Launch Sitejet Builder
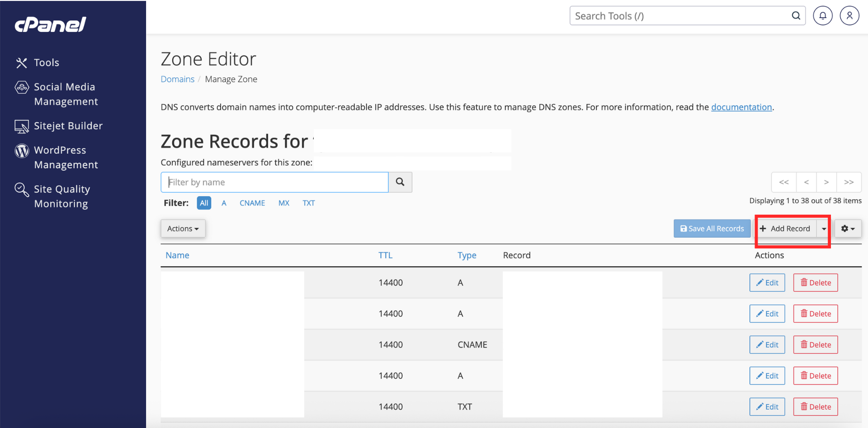Image resolution: width=868 pixels, height=428 pixels. coord(59,126)
